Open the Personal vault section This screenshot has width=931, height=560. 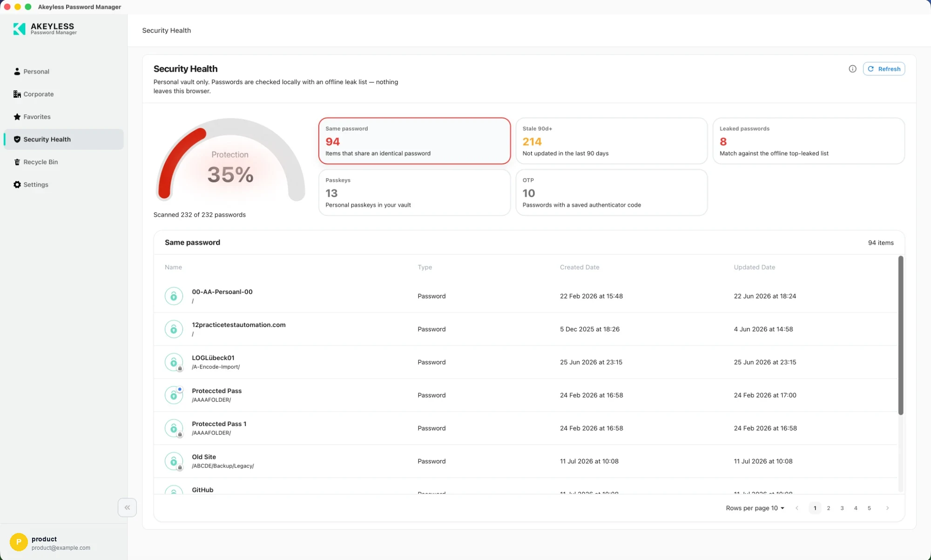coord(64,71)
